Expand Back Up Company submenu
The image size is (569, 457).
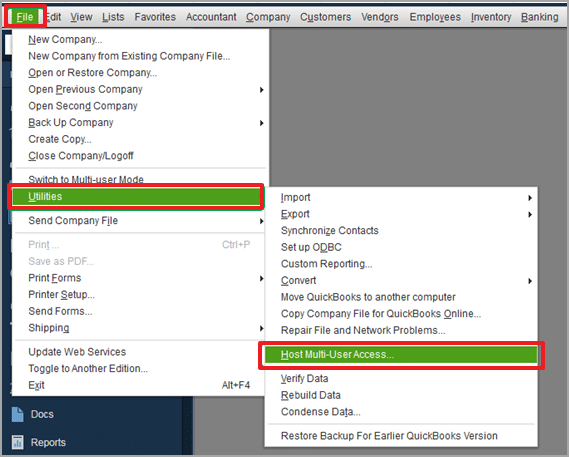tap(140, 123)
